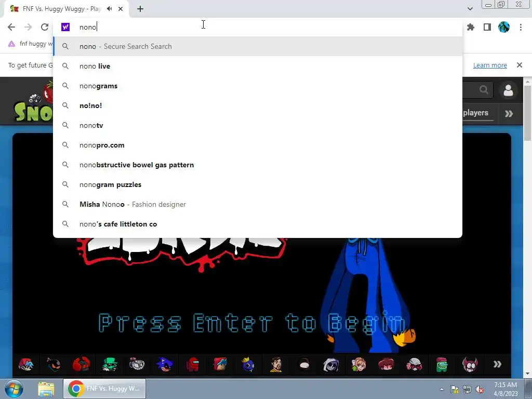Select the Rainbow Friends Blue crowned icon

pos(248,364)
